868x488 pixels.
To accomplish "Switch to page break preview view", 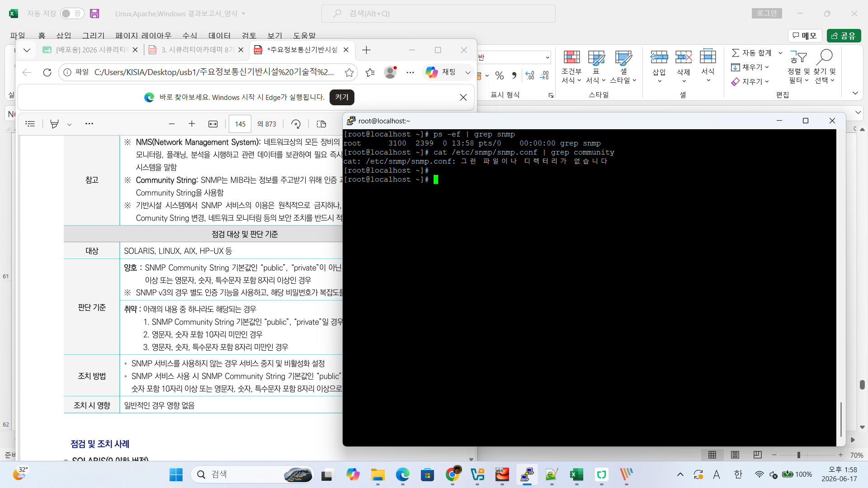I will pyautogui.click(x=758, y=455).
